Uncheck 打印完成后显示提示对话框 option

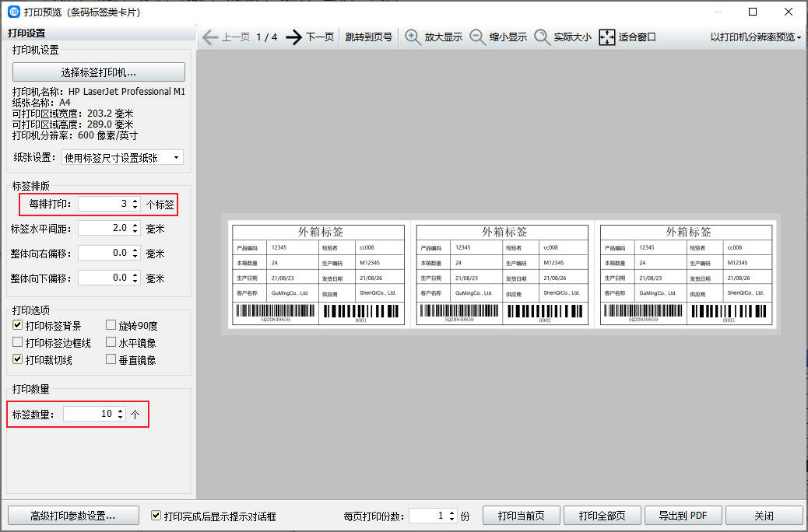coord(156,515)
